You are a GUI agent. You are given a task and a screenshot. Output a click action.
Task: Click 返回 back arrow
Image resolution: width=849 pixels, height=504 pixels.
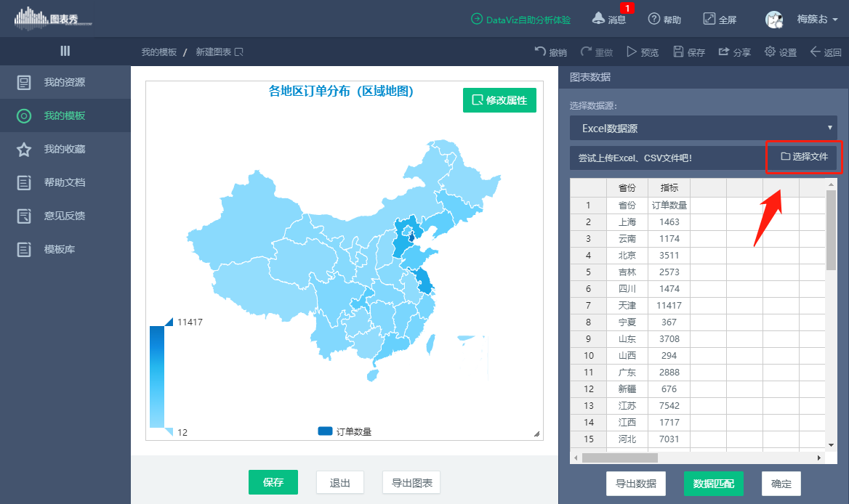coord(826,52)
